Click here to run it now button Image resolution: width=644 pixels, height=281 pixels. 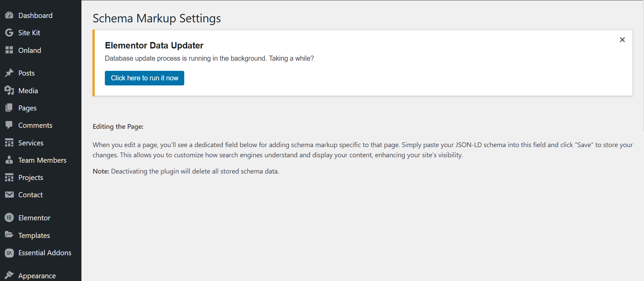click(145, 78)
